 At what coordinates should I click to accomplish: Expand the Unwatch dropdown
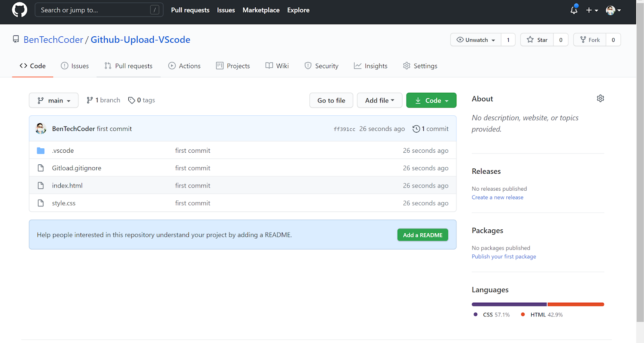pos(476,39)
